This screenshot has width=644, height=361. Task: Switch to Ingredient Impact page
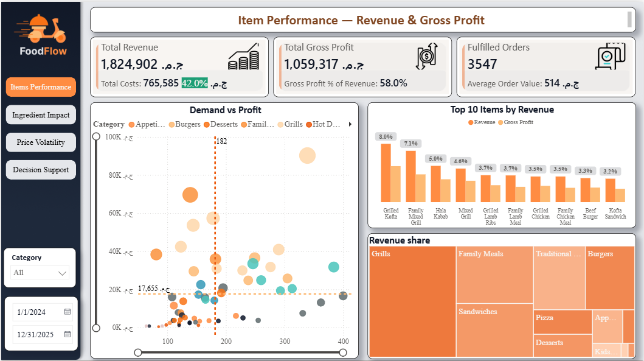click(41, 114)
